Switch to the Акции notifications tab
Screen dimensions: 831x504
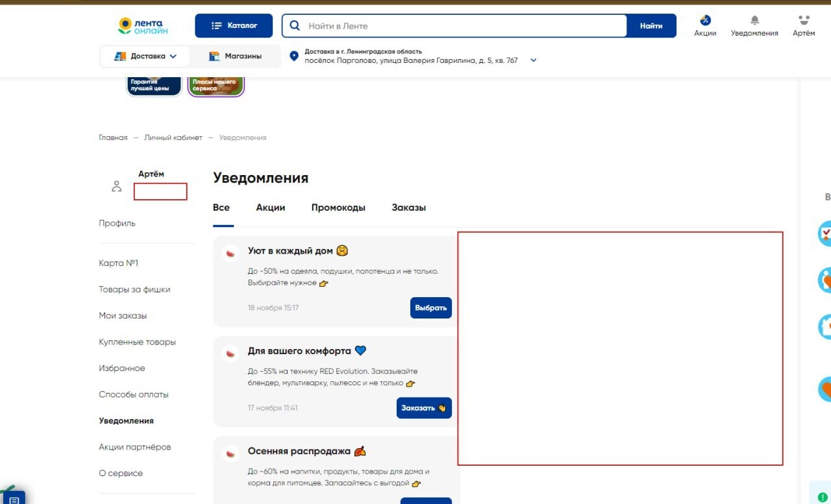271,208
